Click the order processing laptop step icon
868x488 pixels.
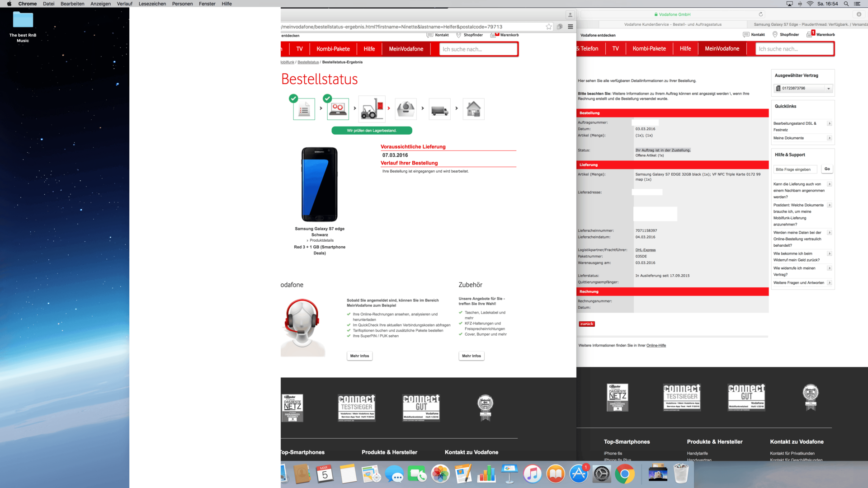coord(338,109)
